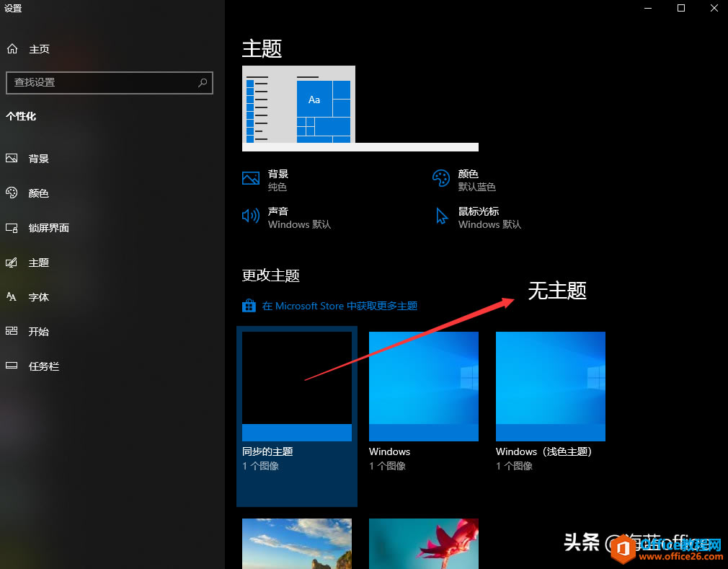Choose the beach landscape theme thumbnail

coord(297,544)
